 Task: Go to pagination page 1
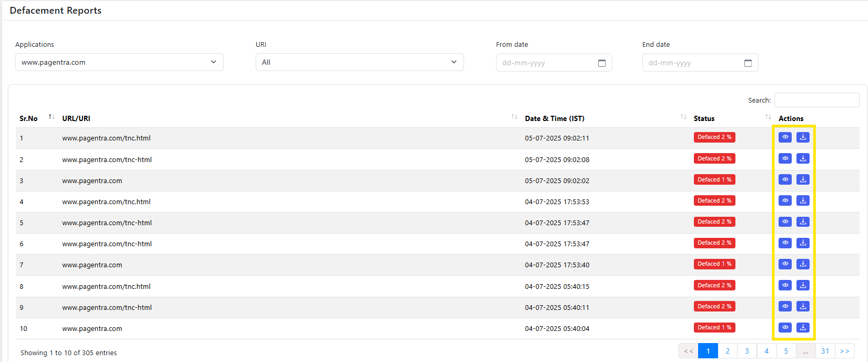click(708, 351)
